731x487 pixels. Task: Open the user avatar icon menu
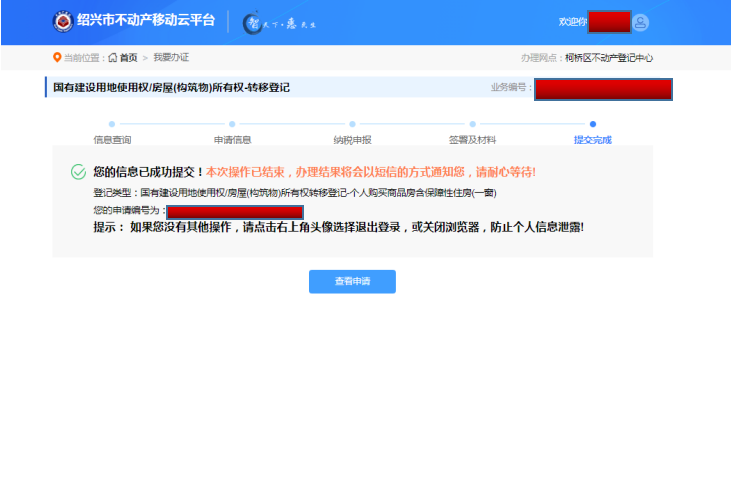pyautogui.click(x=641, y=22)
